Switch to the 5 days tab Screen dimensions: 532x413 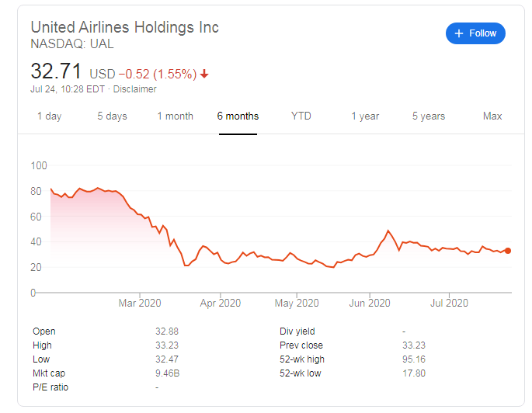(x=112, y=116)
